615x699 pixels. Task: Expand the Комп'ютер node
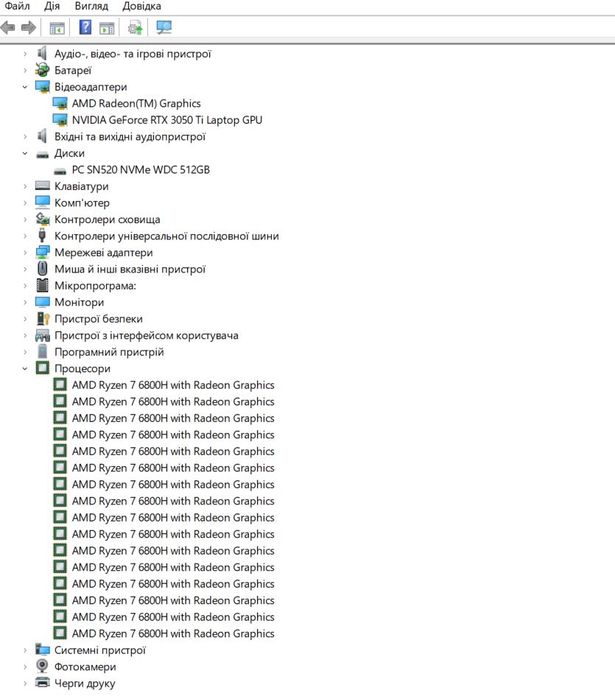click(x=25, y=203)
